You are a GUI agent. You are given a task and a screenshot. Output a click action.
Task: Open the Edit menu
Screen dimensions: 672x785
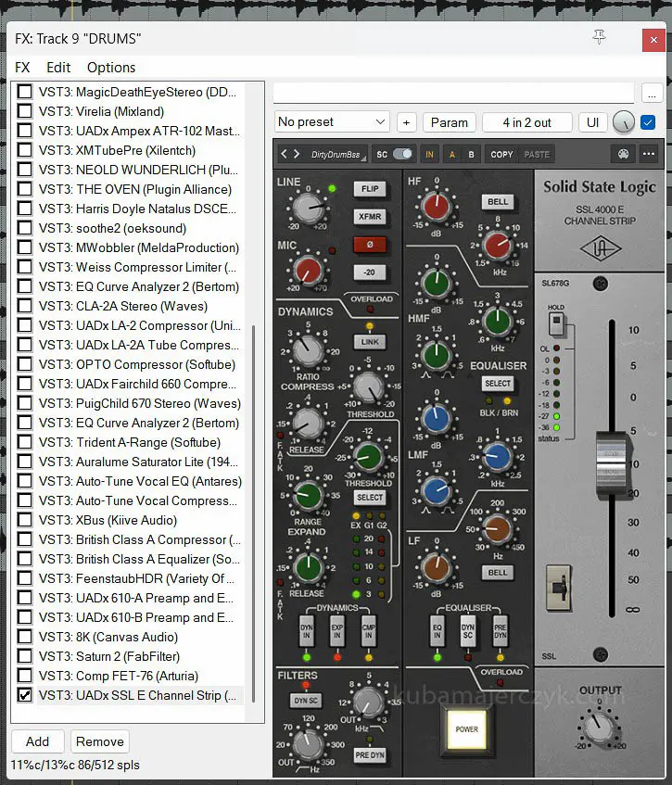click(x=58, y=68)
